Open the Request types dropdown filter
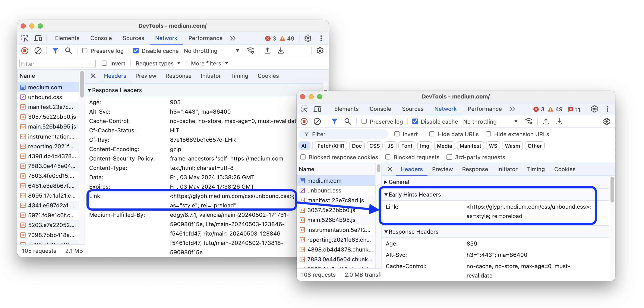Screen dimensions: 644x308 (158, 63)
